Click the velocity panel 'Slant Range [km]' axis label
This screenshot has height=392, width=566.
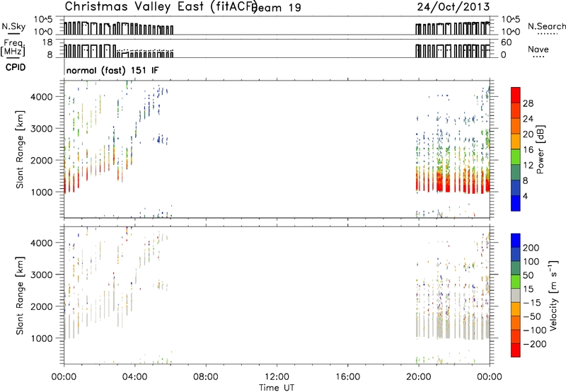(x=20, y=296)
